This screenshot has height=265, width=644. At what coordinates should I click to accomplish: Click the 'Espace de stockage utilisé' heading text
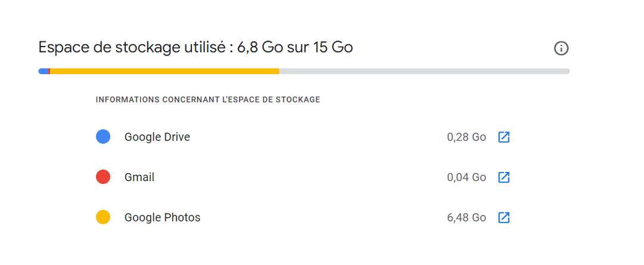tap(132, 47)
